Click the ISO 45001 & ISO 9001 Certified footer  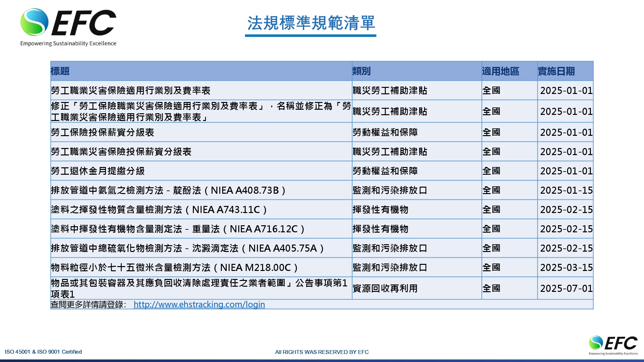43,352
